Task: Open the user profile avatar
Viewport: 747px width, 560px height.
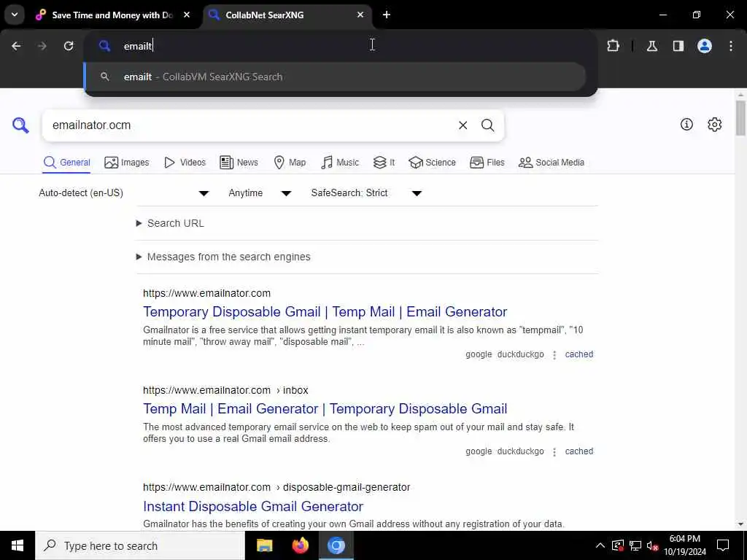Action: [x=705, y=46]
